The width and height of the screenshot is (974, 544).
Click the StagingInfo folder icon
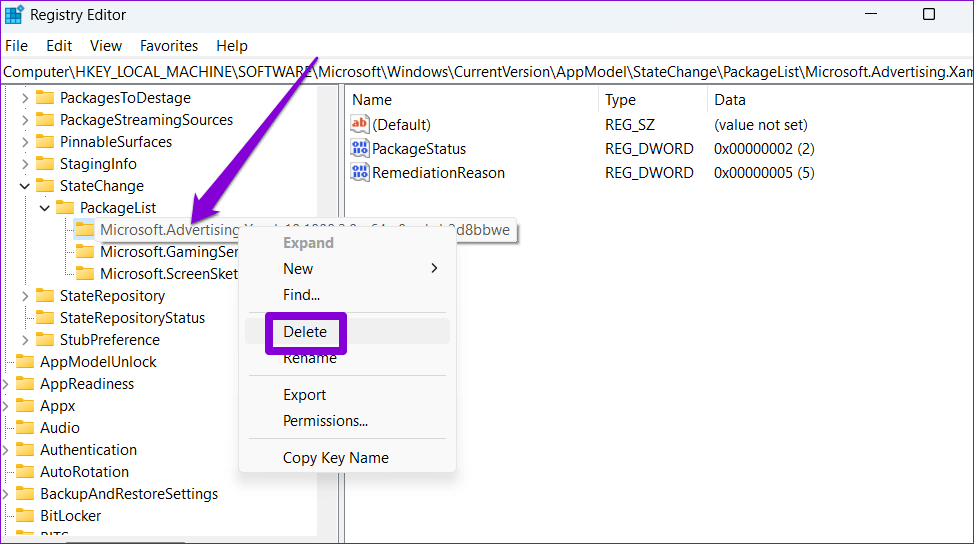[45, 163]
